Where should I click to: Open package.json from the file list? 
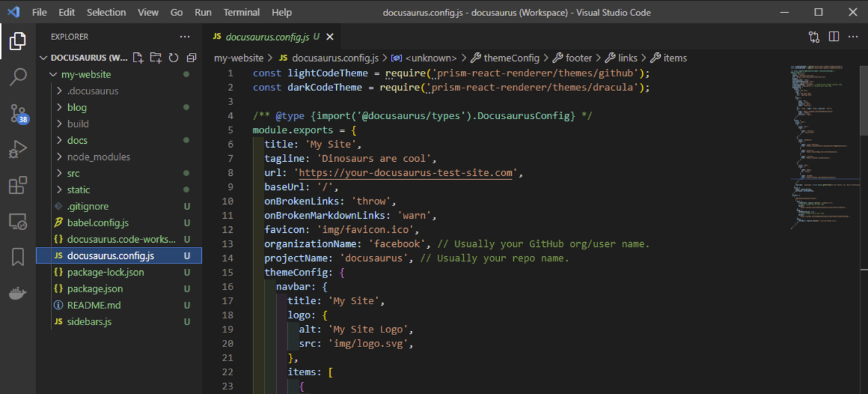click(x=95, y=289)
